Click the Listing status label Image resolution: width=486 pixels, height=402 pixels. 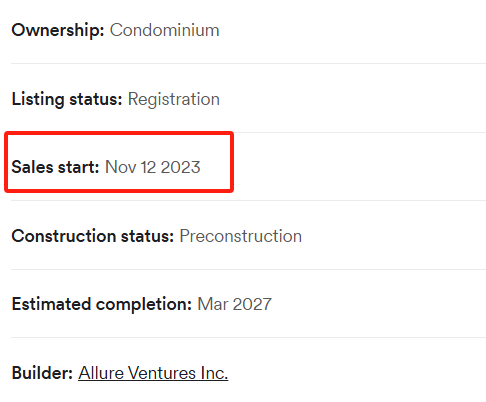(67, 99)
